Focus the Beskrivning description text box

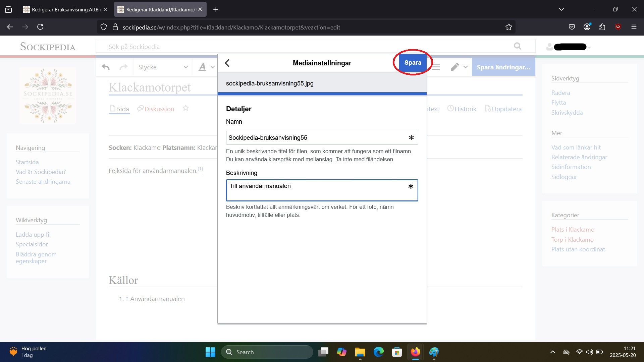coord(317,190)
